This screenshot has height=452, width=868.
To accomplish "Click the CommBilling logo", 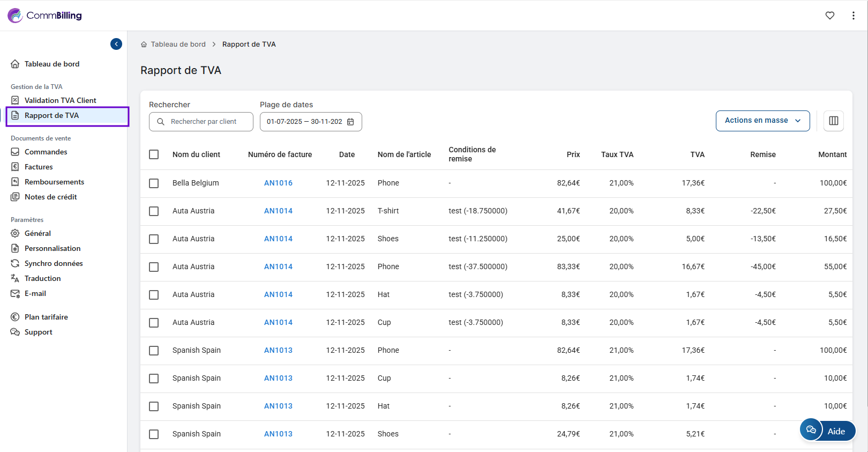I will (x=45, y=16).
